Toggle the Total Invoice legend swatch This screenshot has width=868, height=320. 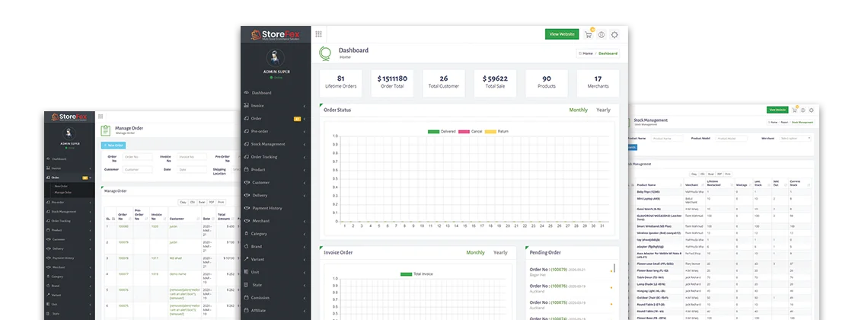tap(407, 274)
